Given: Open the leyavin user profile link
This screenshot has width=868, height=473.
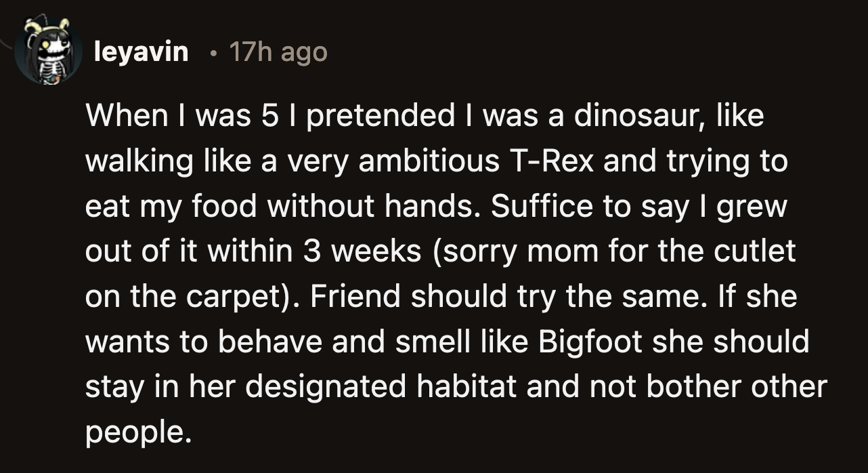Looking at the screenshot, I should (142, 52).
